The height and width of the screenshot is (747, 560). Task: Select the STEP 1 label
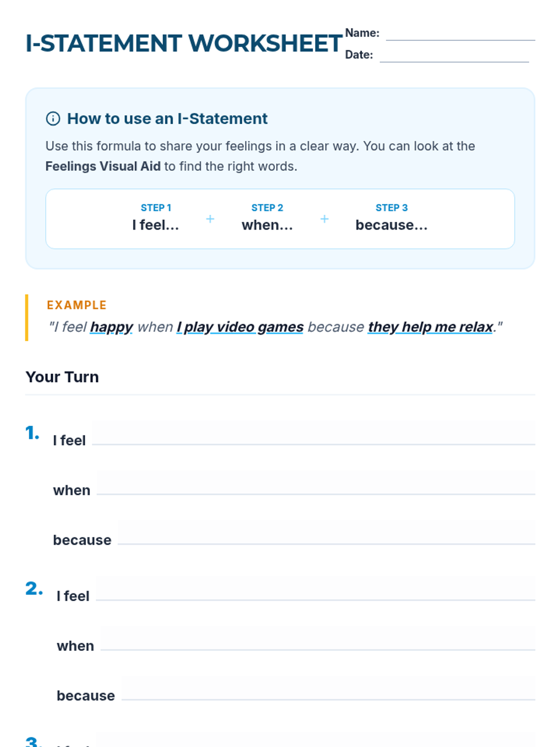coord(156,208)
